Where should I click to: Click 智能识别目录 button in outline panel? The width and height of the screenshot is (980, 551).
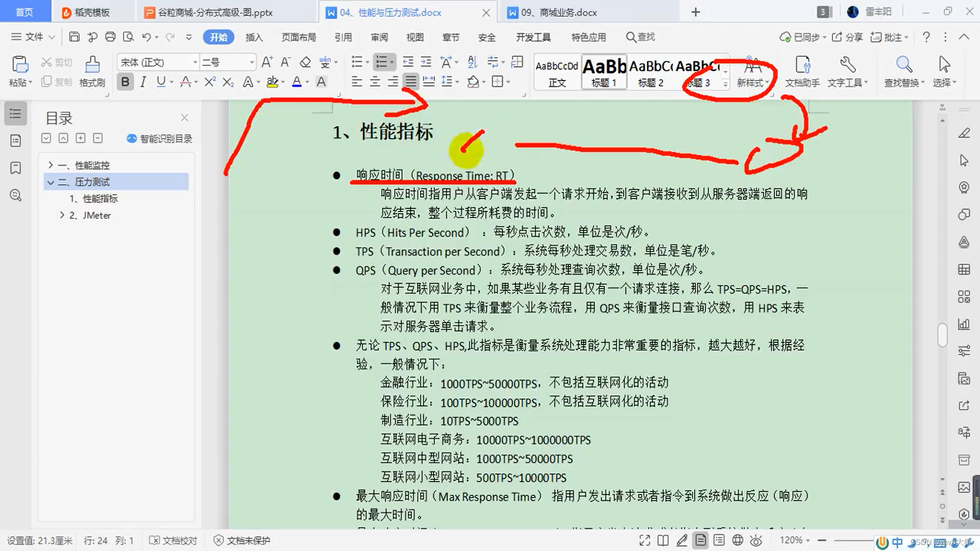pos(160,138)
